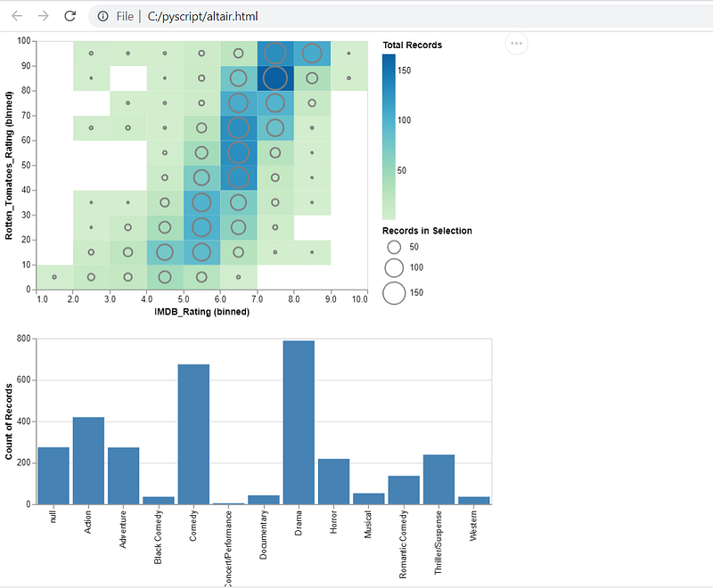Click the Documentary bar
Image resolution: width=713 pixels, height=588 pixels.
pos(264,500)
